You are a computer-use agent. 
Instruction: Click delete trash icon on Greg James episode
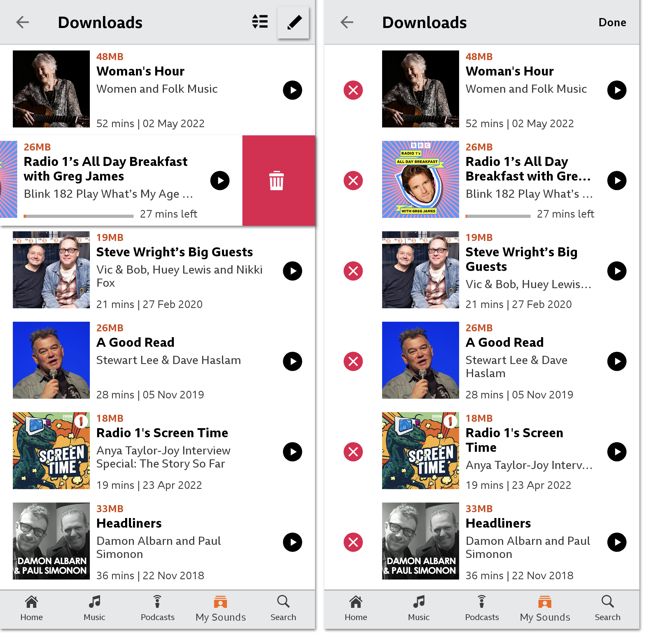pyautogui.click(x=276, y=180)
